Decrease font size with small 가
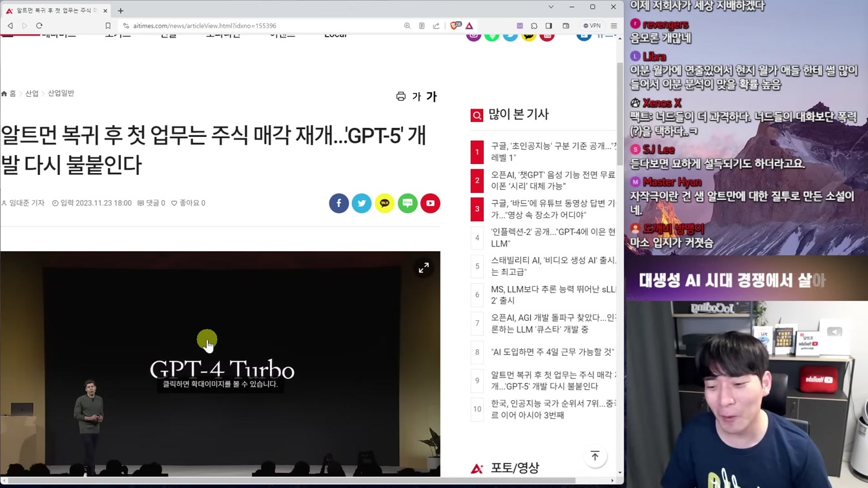Viewport: 868px width, 488px height. coord(417,96)
